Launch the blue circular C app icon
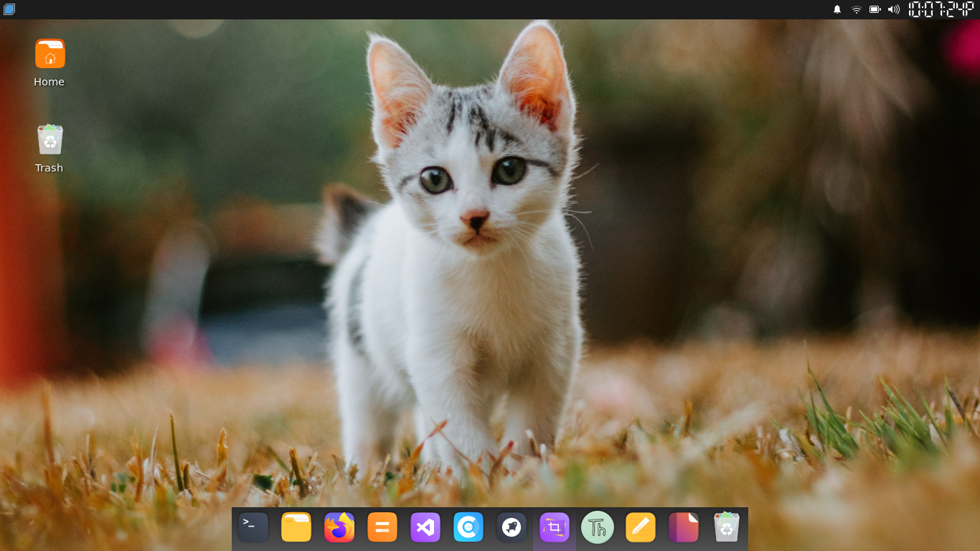 [468, 527]
